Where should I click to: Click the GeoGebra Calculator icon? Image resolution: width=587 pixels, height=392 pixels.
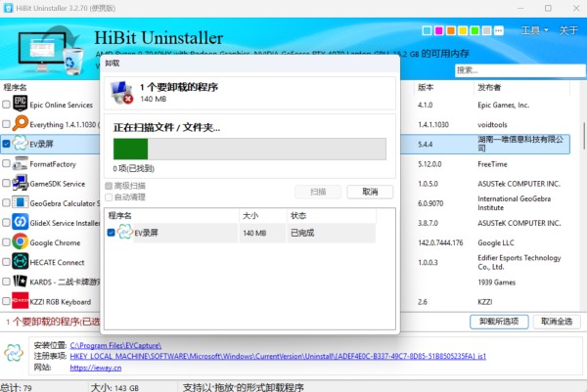click(x=20, y=202)
